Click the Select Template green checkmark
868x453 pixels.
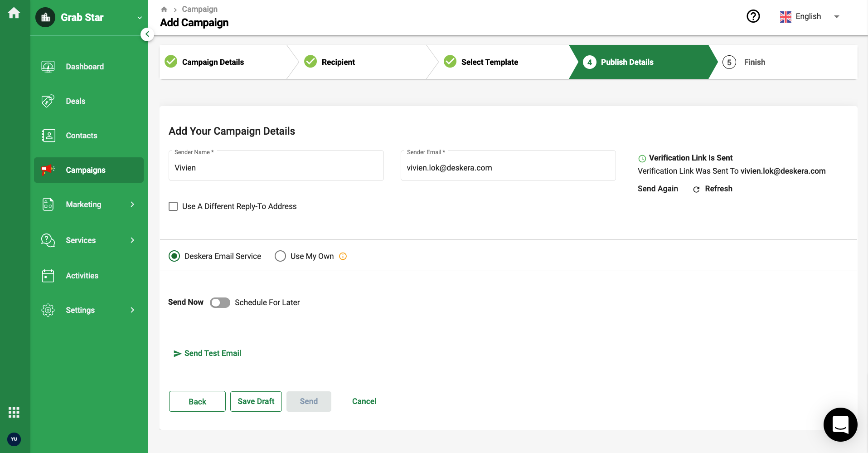point(450,61)
